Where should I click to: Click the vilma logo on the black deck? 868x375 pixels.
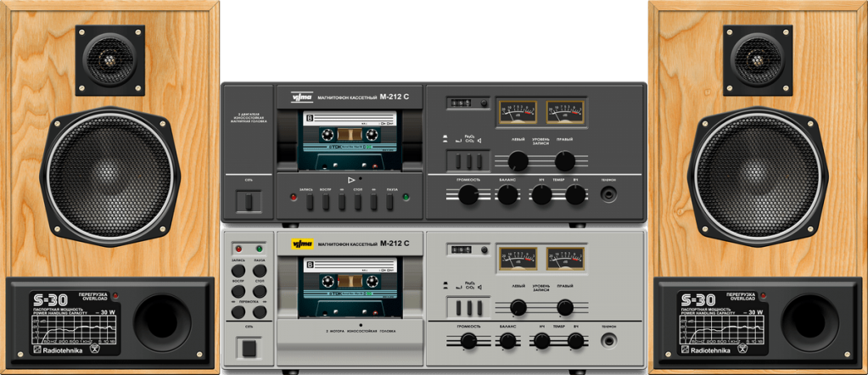coord(302,98)
